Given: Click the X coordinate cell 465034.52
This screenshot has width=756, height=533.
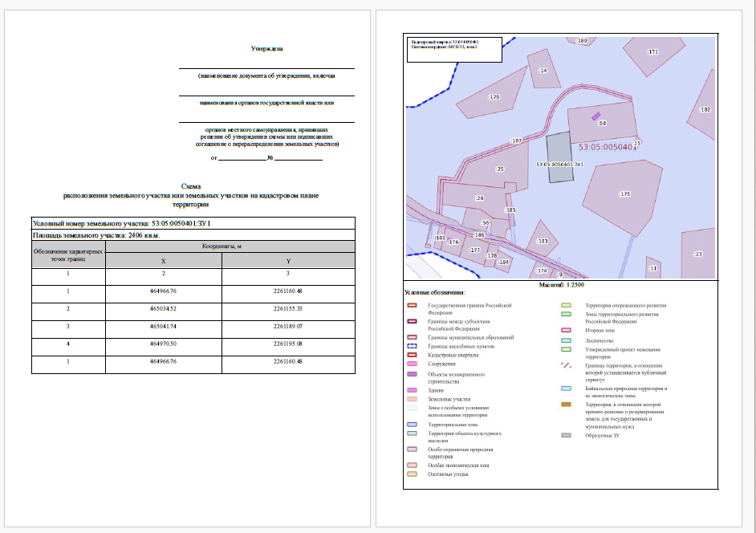Looking at the screenshot, I should 164,309.
